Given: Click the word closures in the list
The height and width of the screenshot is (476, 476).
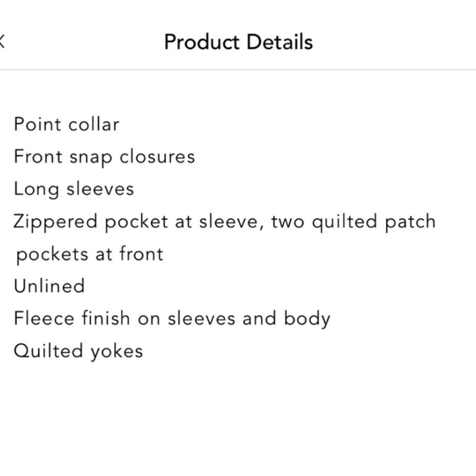Looking at the screenshot, I should [157, 157].
